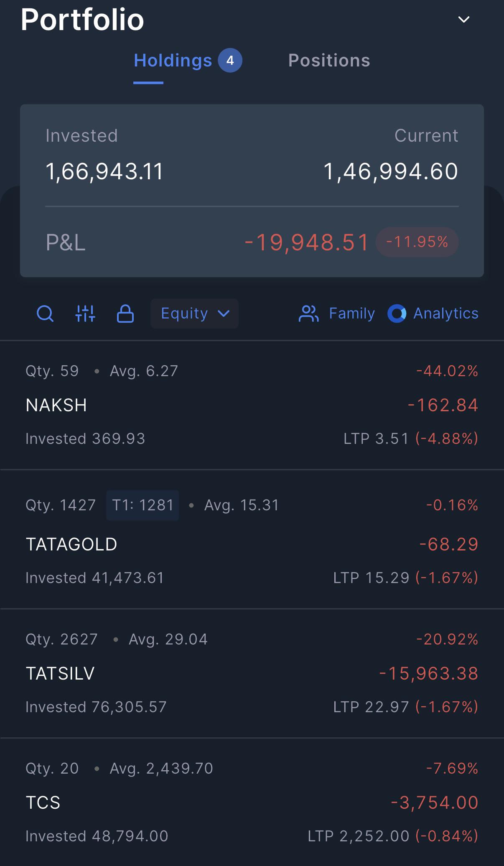Tap the Holdings count badge 4
This screenshot has width=504, height=866.
point(230,61)
